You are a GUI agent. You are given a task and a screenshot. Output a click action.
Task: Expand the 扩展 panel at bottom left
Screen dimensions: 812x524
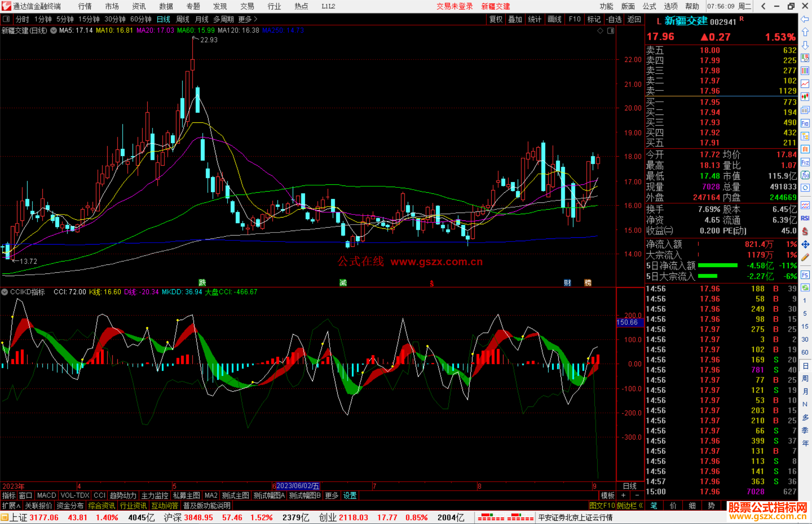(11, 506)
